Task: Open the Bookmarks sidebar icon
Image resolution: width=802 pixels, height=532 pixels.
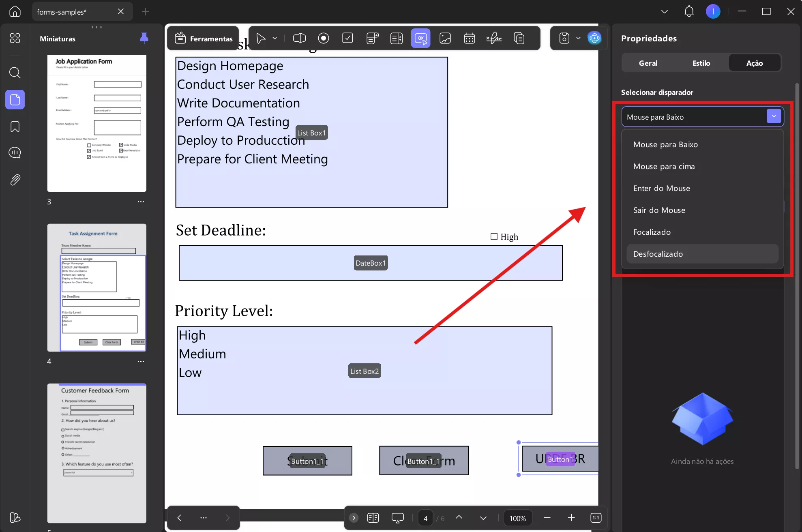Action: pos(15,127)
